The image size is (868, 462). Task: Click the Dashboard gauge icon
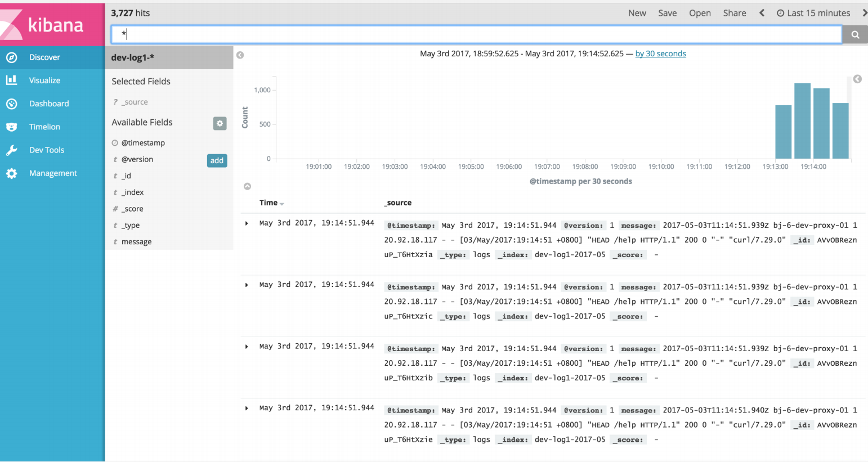click(x=12, y=104)
